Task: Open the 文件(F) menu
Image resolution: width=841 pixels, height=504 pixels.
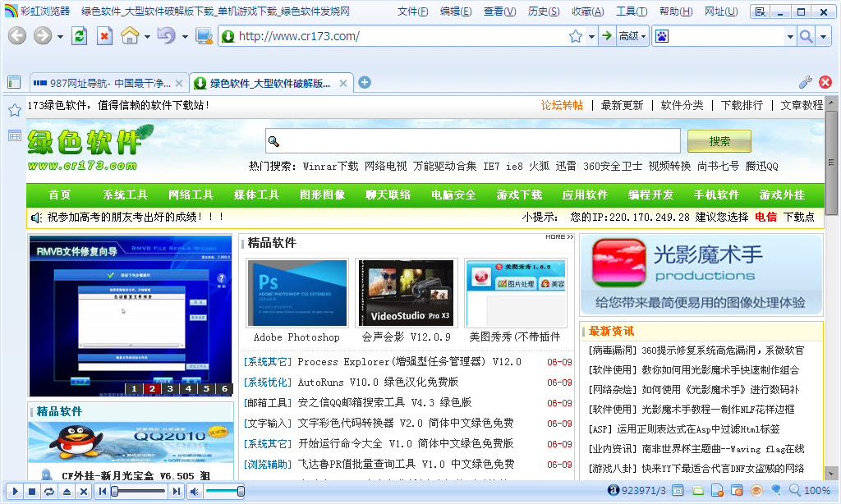Action: [x=412, y=11]
